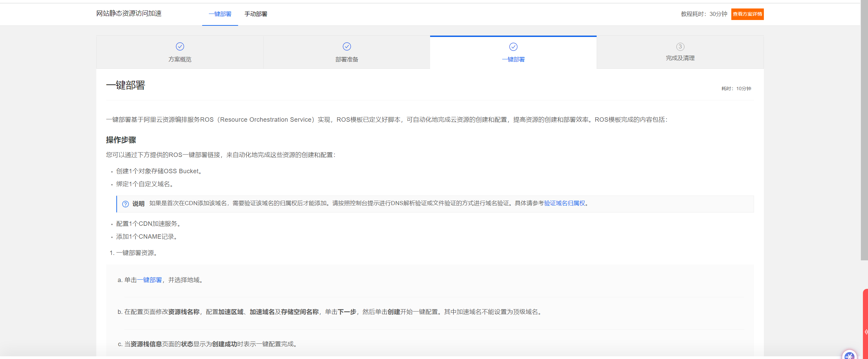Click the 一键部署 link in step a
The image size is (868, 359).
(x=150, y=280)
